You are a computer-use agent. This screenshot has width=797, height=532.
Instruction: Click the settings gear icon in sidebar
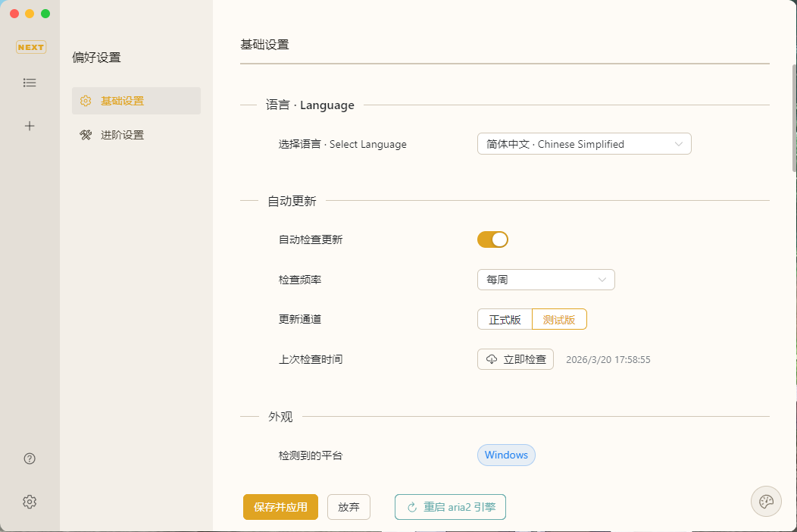tap(30, 502)
